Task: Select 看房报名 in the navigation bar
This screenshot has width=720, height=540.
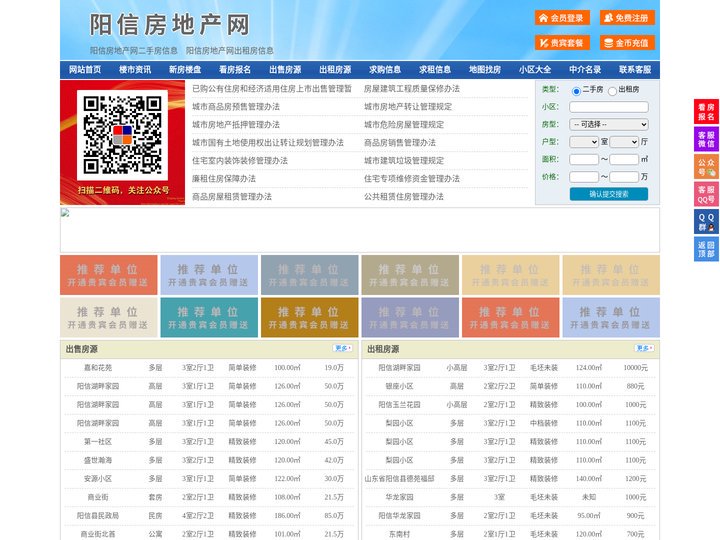Action: [x=235, y=70]
